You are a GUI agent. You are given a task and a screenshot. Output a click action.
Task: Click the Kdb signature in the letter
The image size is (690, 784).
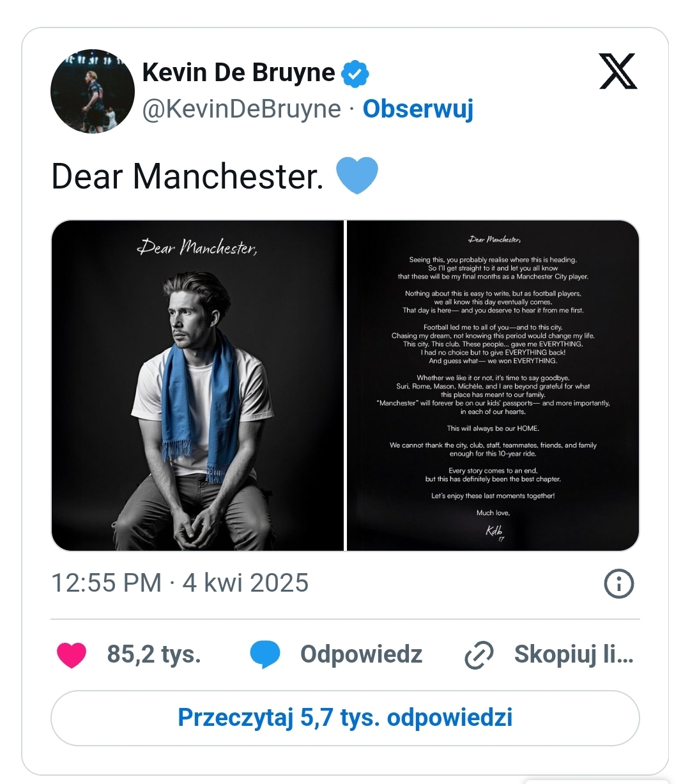(494, 532)
